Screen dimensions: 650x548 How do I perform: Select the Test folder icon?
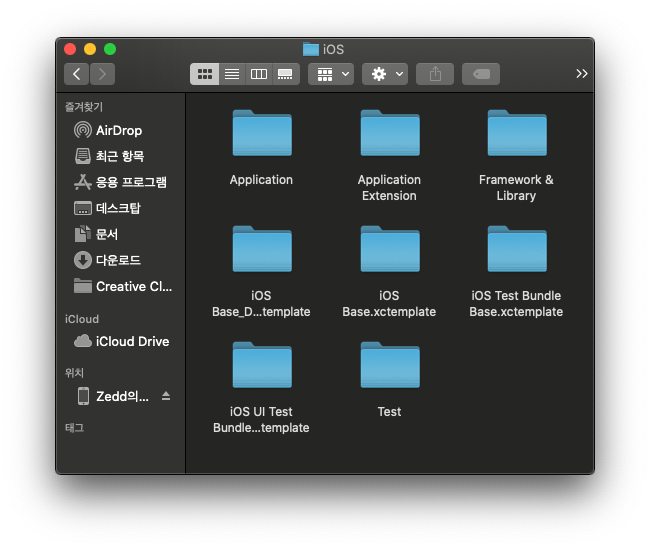[390, 365]
